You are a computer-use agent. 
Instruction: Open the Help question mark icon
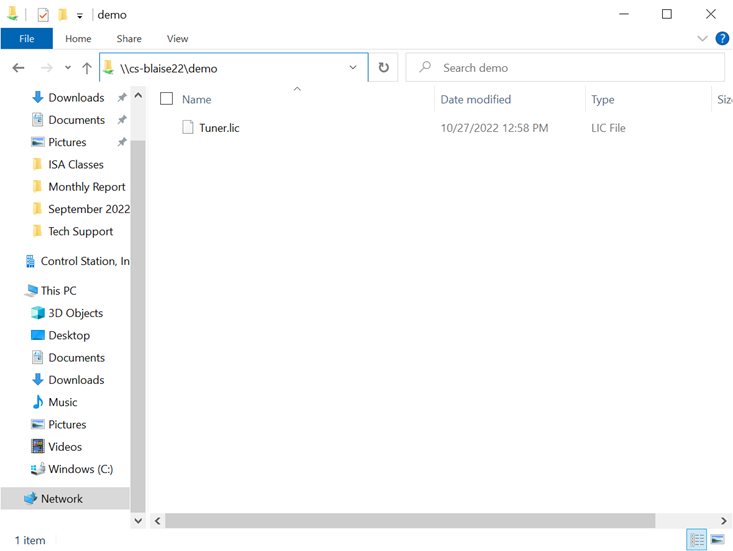(722, 38)
